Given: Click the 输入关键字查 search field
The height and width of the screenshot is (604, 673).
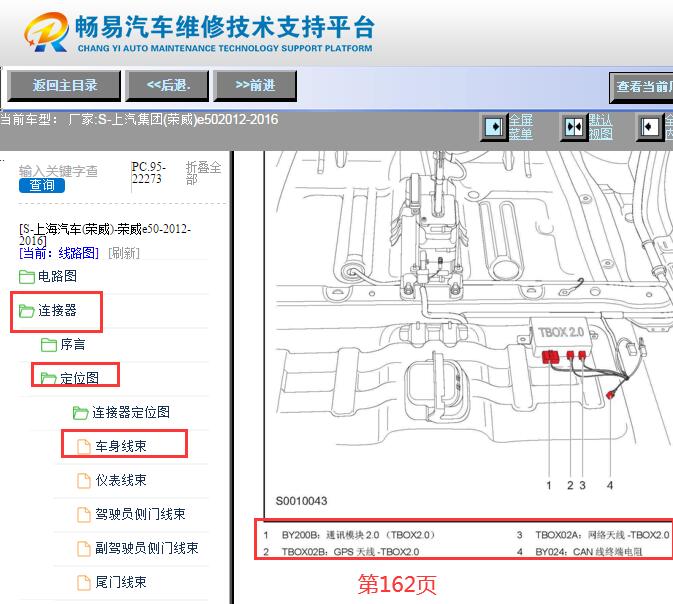Looking at the screenshot, I should coord(58,171).
